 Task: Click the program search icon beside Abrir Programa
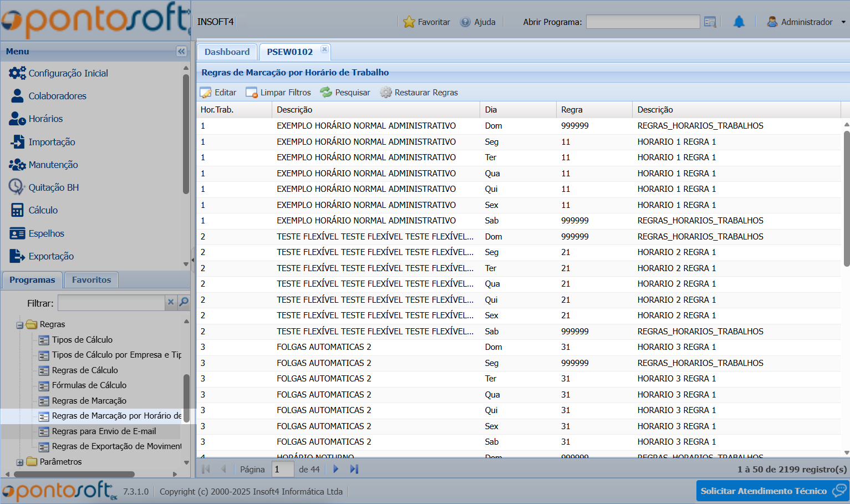[710, 22]
